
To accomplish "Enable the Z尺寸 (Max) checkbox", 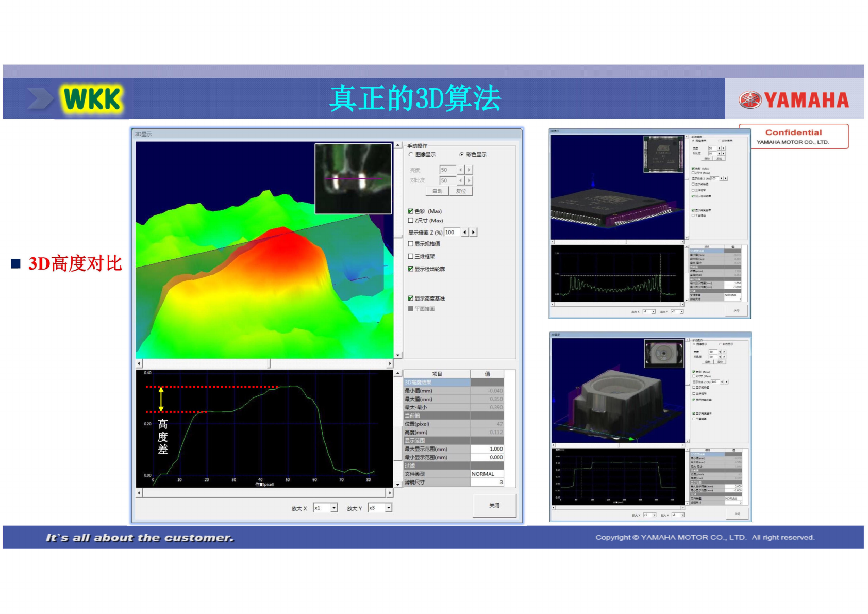I will point(411,221).
